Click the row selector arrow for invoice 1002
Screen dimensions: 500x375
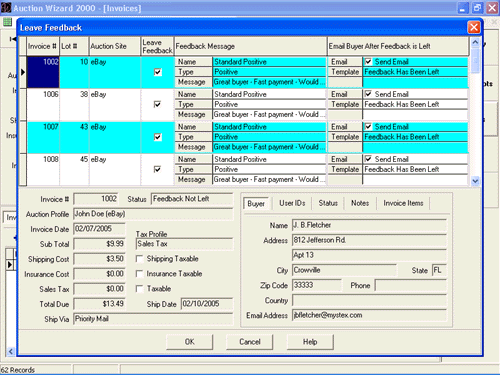23,72
